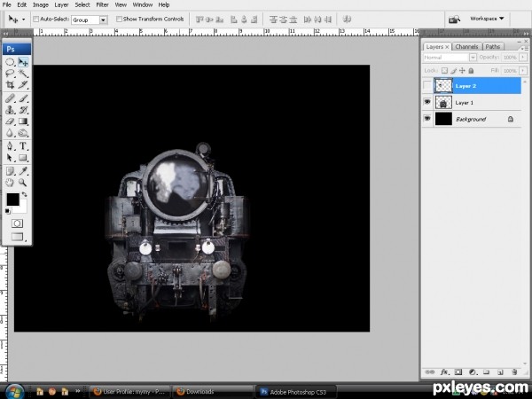Screen dimensions: 532x399
Task: Select the Blur tool
Action: coord(10,133)
